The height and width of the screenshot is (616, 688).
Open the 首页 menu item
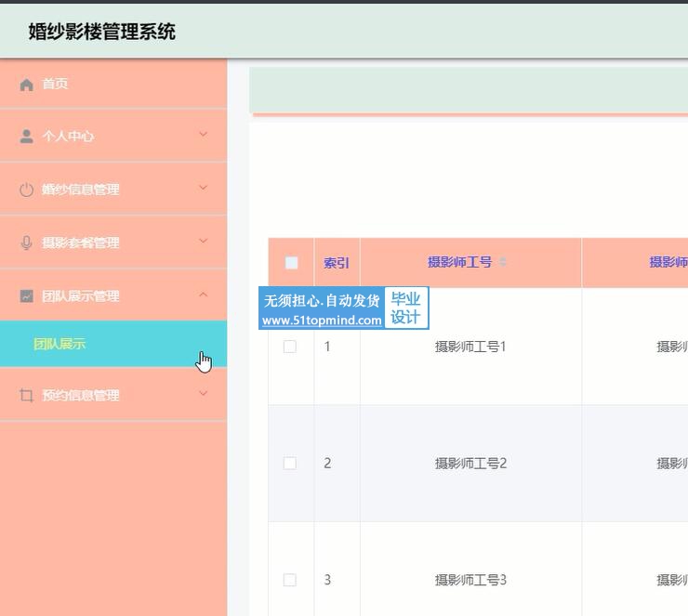click(56, 85)
